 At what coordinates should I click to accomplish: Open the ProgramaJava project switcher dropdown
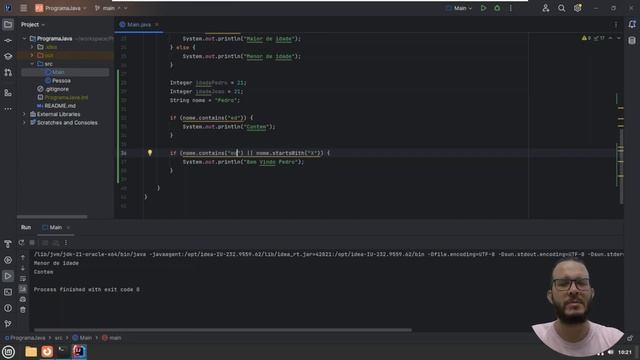[x=61, y=8]
